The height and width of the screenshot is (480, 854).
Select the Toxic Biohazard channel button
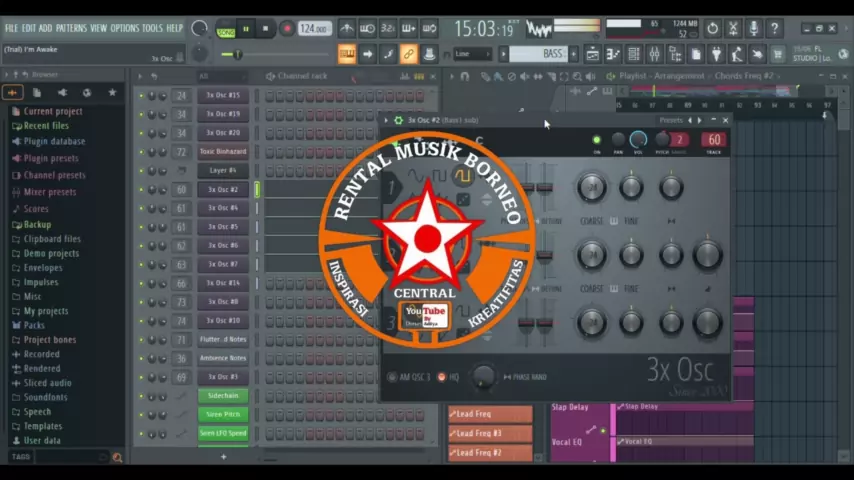tap(222, 152)
